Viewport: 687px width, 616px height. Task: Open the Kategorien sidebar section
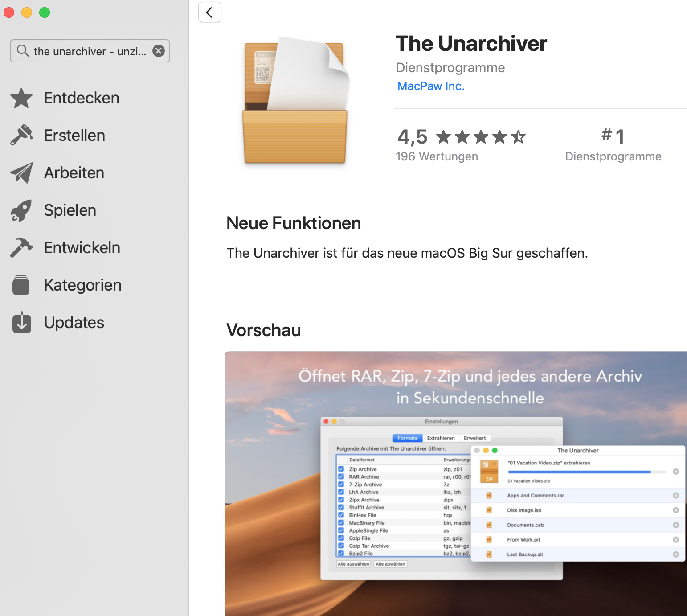click(x=83, y=285)
